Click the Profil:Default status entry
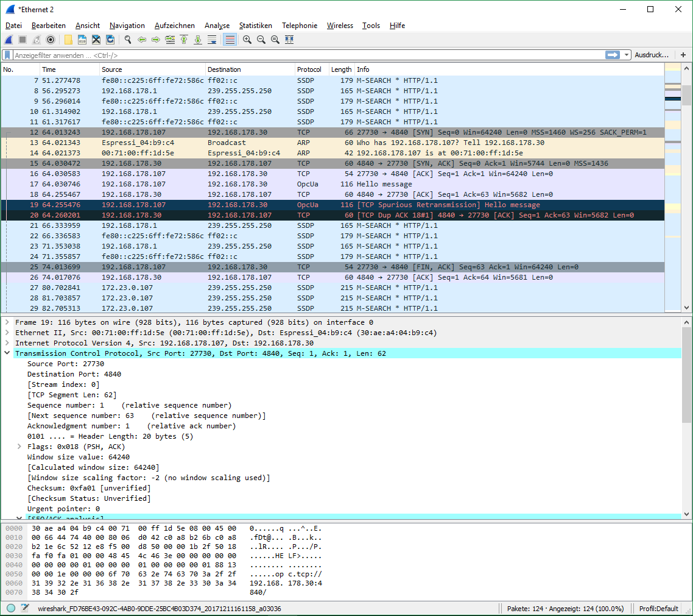 coord(658,609)
